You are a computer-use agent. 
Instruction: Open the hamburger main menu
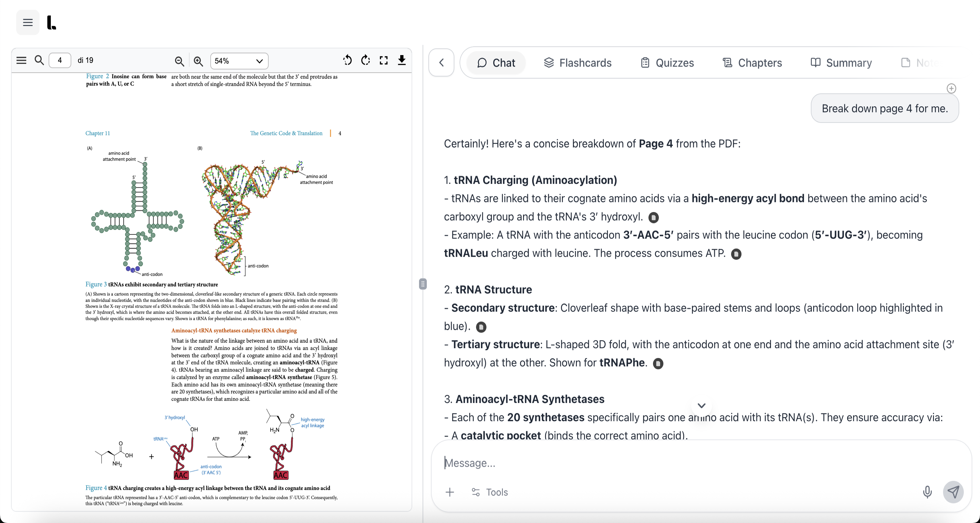pos(28,22)
